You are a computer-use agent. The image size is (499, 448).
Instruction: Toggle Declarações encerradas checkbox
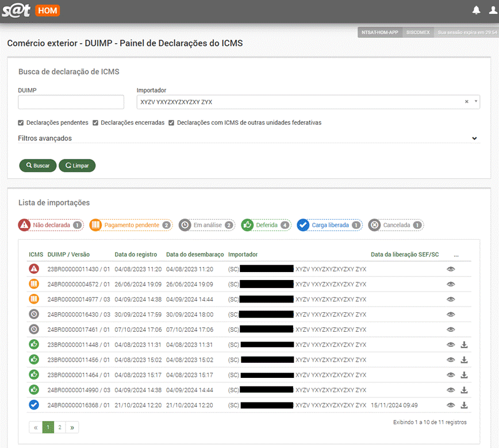point(95,122)
